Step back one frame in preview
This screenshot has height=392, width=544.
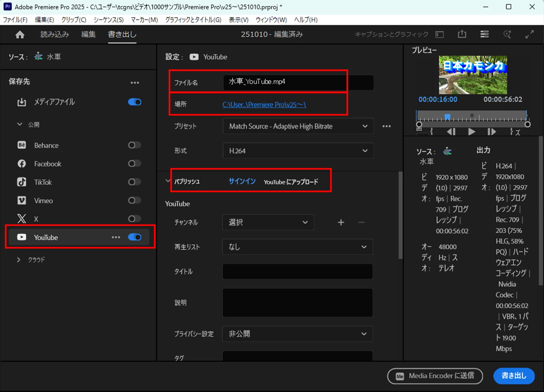tap(451, 132)
